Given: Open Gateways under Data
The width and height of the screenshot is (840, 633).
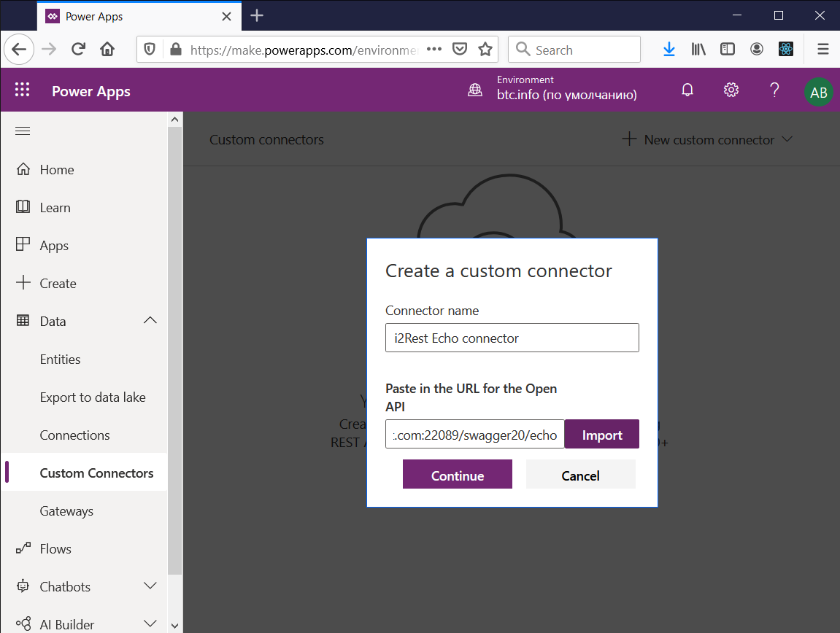Looking at the screenshot, I should tap(66, 511).
